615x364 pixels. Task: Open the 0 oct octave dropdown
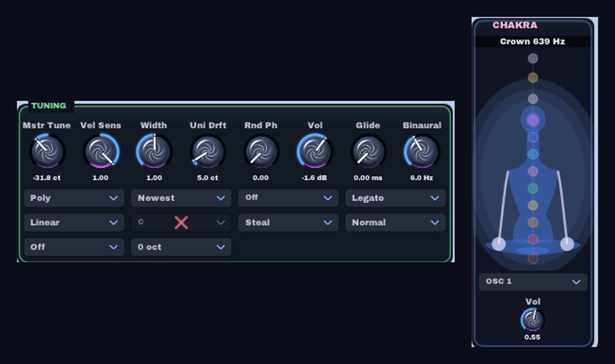pyautogui.click(x=181, y=247)
